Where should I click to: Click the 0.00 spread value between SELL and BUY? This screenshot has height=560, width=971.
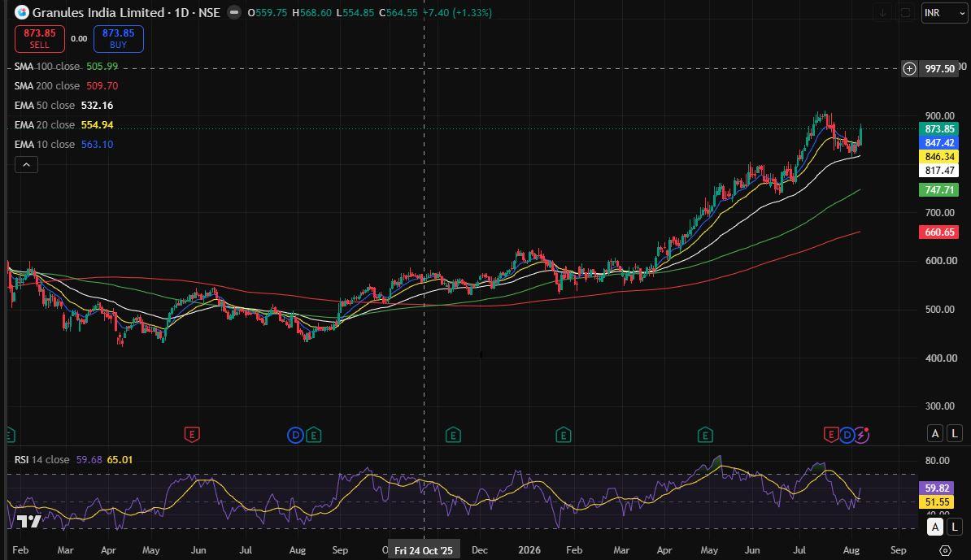(79, 39)
